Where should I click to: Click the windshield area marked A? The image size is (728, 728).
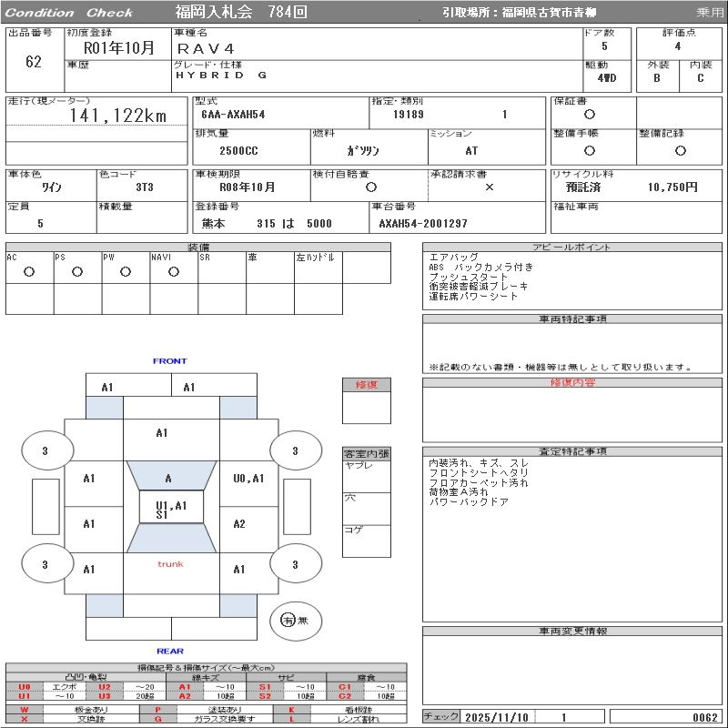click(x=168, y=479)
